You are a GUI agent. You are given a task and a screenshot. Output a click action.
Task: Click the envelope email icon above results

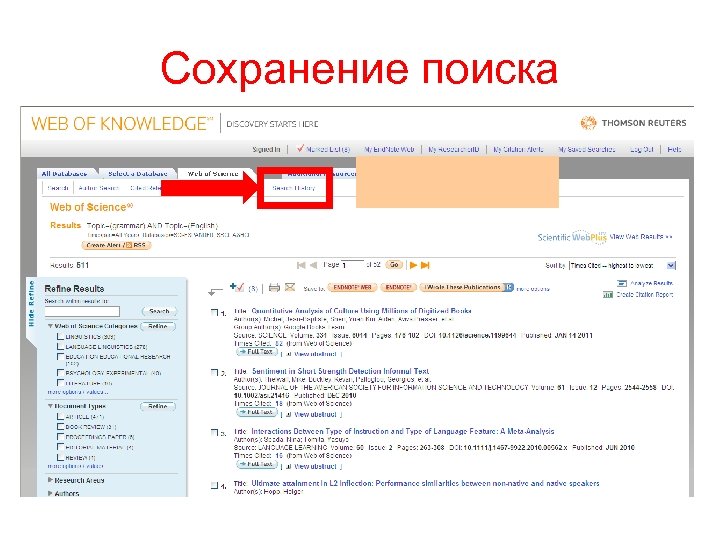tap(290, 287)
